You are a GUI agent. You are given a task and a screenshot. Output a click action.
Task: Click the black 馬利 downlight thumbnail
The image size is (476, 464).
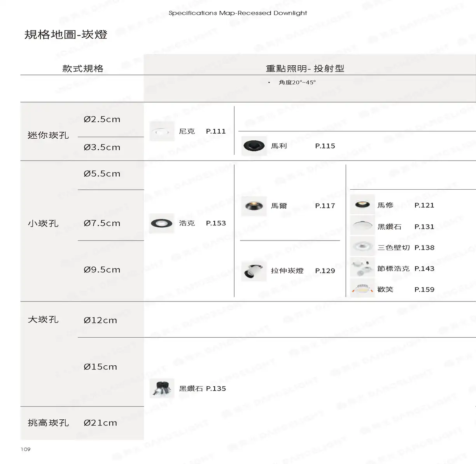254,146
